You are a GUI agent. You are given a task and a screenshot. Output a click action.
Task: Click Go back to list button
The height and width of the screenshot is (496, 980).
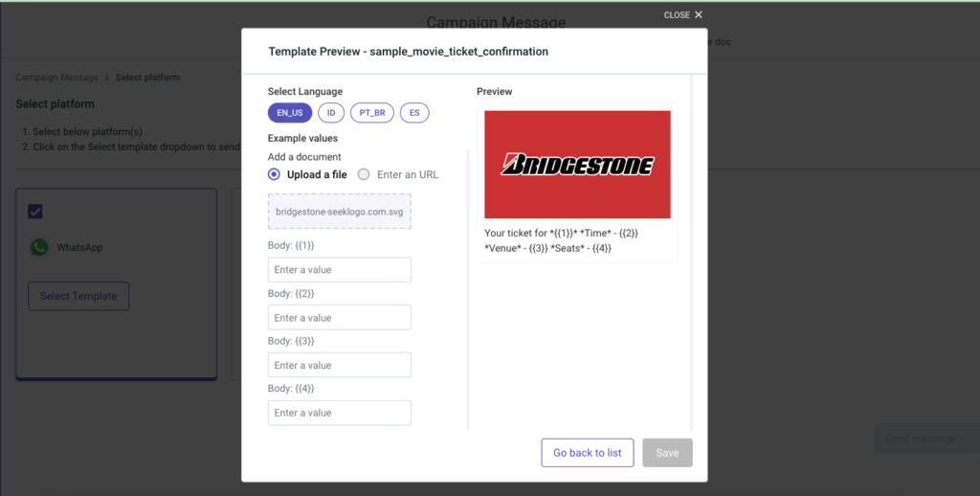pos(588,453)
